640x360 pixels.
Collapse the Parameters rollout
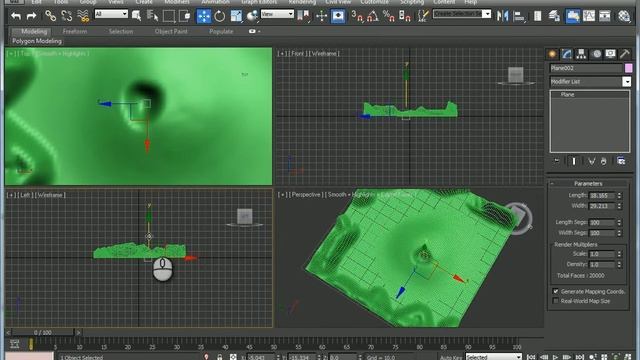pos(588,184)
